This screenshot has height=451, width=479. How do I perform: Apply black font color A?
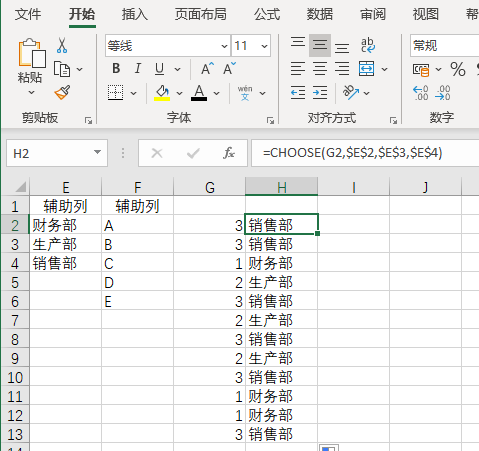tap(199, 93)
